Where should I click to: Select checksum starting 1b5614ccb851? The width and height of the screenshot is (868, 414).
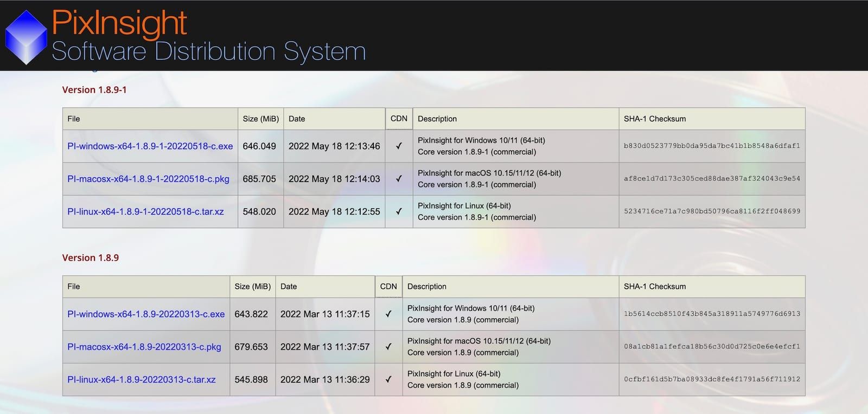pos(712,314)
